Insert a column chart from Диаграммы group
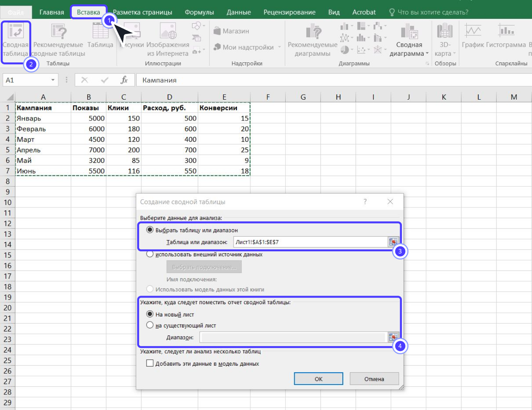This screenshot has height=410, width=532. [x=344, y=26]
